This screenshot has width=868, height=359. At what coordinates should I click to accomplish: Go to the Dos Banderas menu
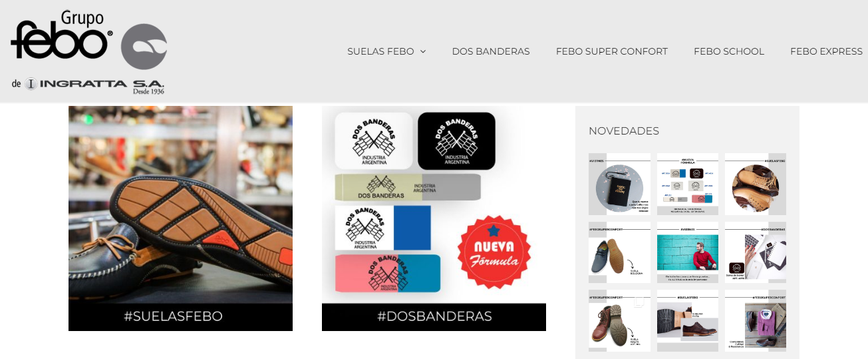coord(491,51)
